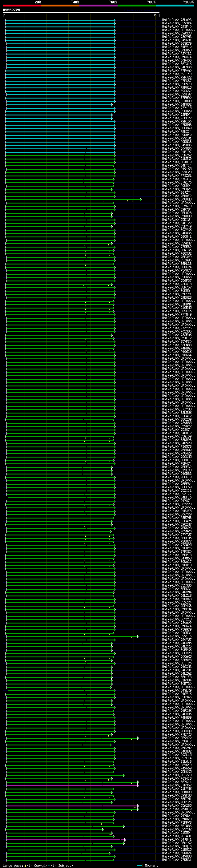Select label UniRef100_B7R357

(x=177, y=785)
